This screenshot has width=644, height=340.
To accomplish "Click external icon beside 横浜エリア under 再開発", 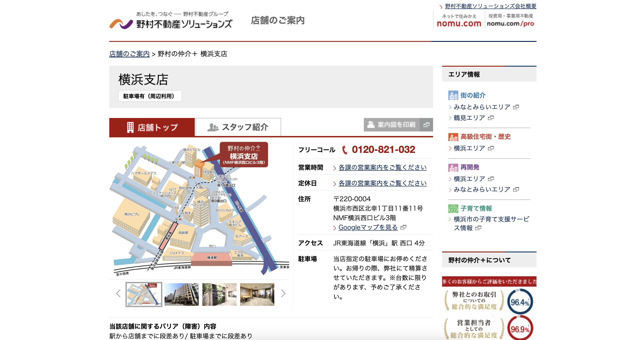I will pyautogui.click(x=491, y=179).
